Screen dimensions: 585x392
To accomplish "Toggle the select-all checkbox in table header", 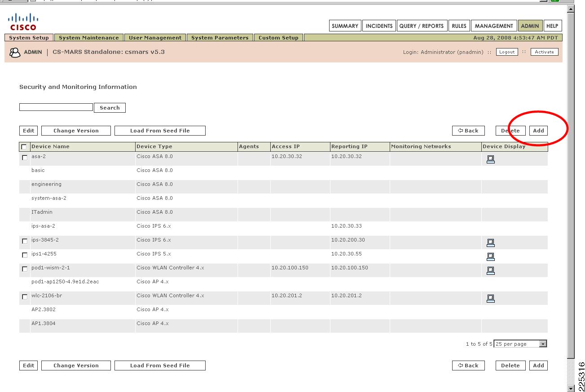I will [24, 147].
